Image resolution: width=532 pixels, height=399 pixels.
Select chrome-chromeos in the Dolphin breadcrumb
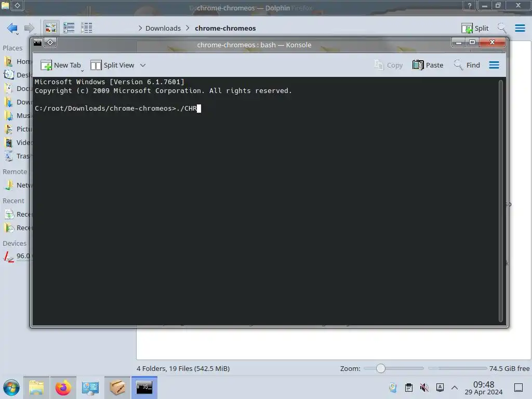coord(225,28)
